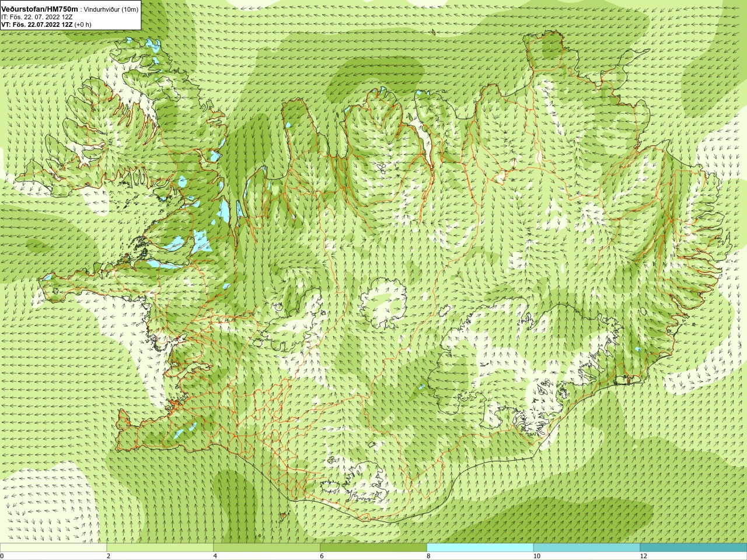This screenshot has width=747, height=560.
Task: Click the turquoise 10–12 legend swatch
Action: [x=587, y=548]
